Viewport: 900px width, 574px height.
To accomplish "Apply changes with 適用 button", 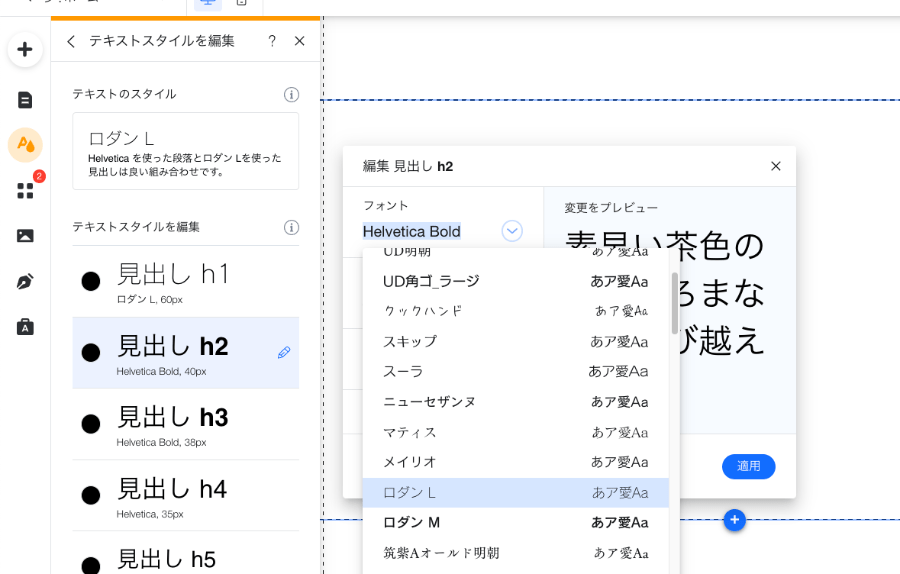I will tap(748, 466).
